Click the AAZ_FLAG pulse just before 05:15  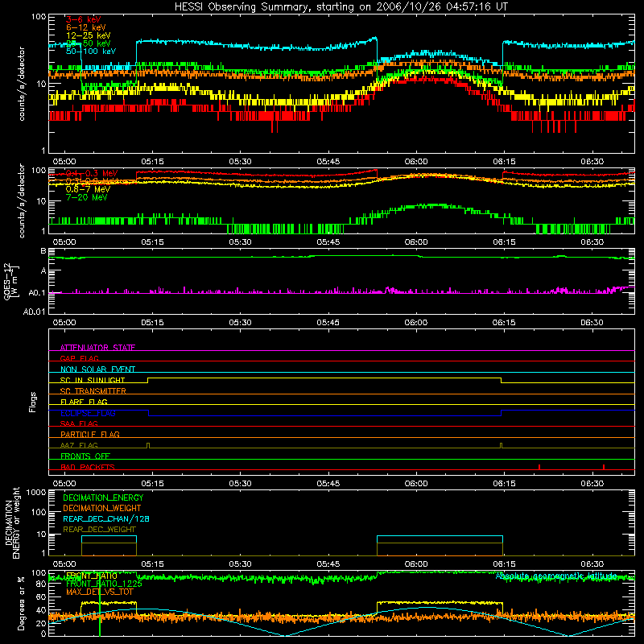(148, 445)
